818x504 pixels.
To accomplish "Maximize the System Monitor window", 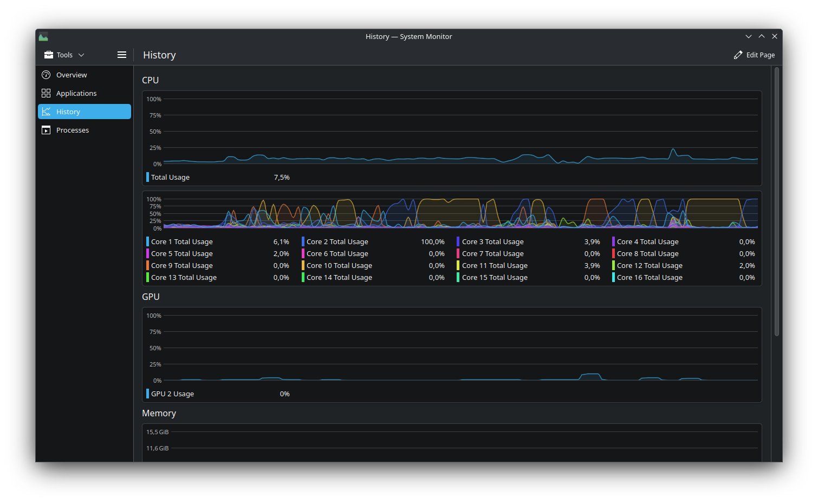I will [x=762, y=37].
